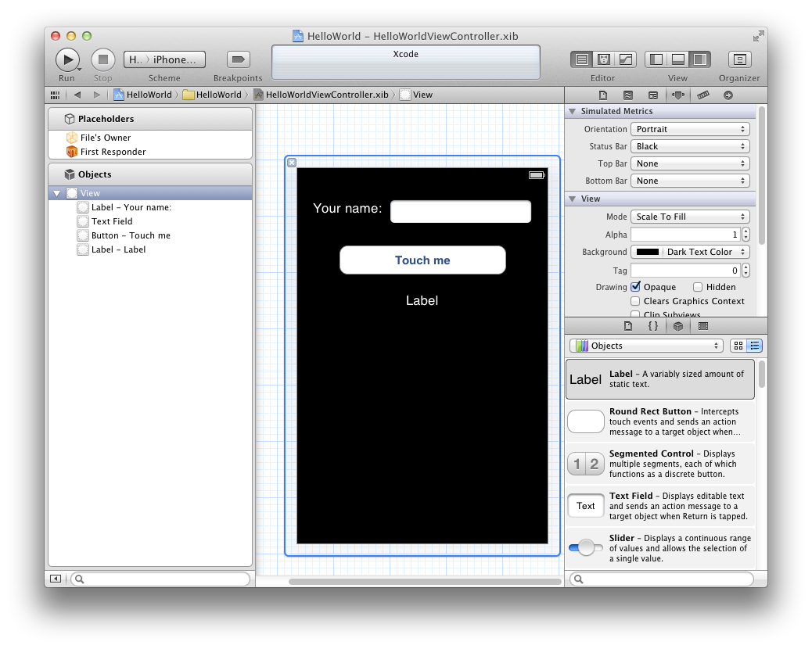The image size is (812, 649).
Task: Uncheck the Opaque drawing option
Action: coord(635,287)
